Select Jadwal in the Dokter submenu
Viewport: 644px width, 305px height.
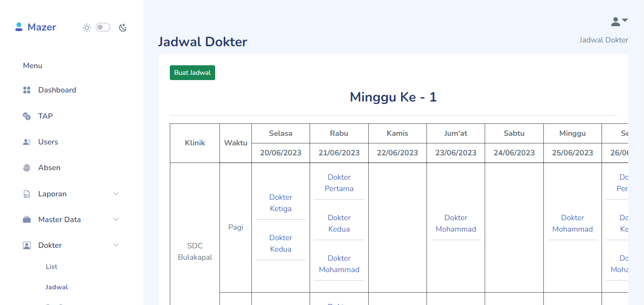(x=57, y=287)
